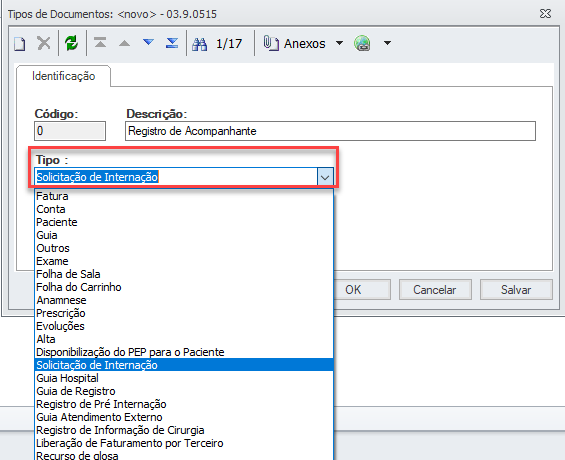This screenshot has width=565, height=460.
Task: Select Liberação de Faturamento por Terceiro
Action: coord(184,443)
